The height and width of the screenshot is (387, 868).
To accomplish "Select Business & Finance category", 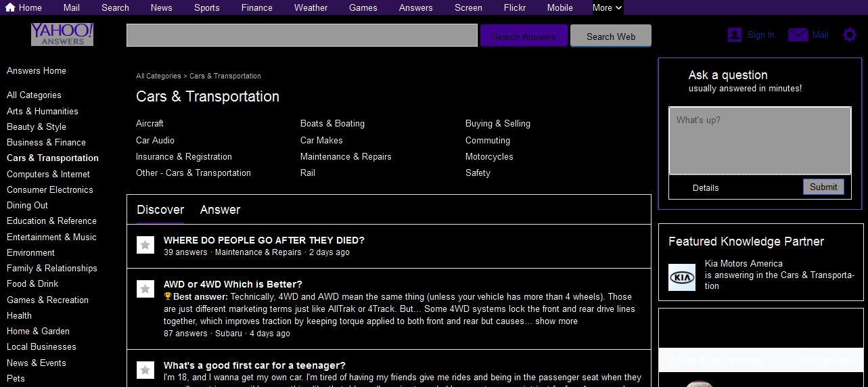I will [46, 142].
